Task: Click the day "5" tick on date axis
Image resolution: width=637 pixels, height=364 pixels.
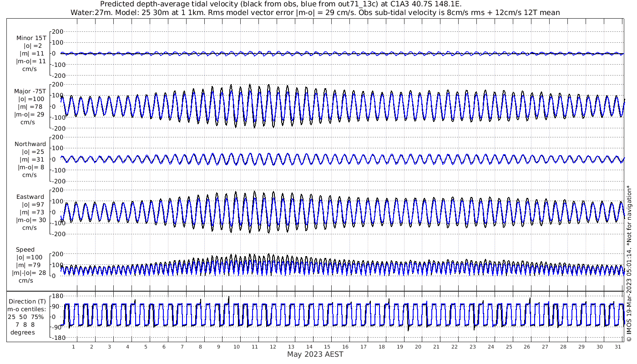Action: pos(146,347)
